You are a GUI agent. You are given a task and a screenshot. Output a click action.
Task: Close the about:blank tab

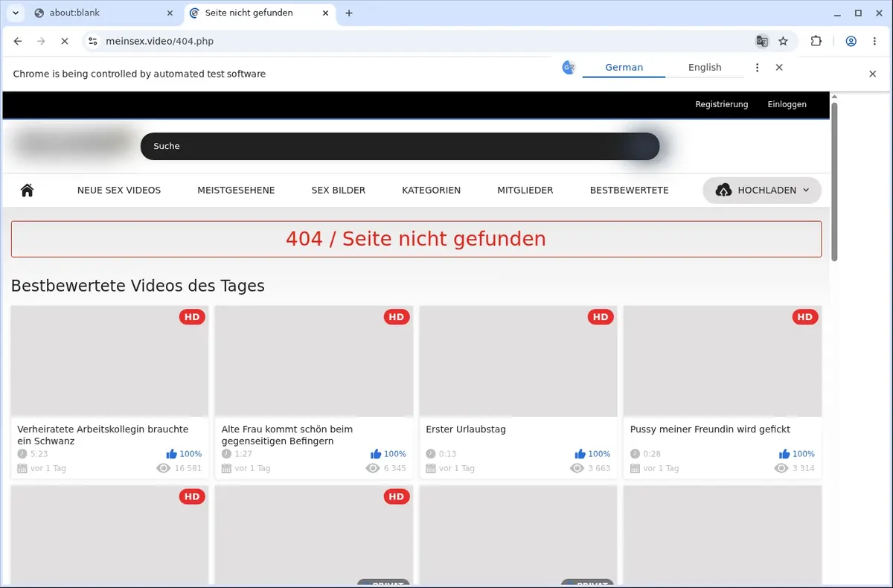[x=170, y=13]
